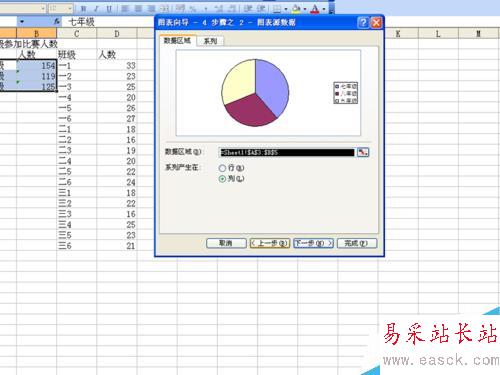Select the 列 (columns) radio option

[x=222, y=179]
